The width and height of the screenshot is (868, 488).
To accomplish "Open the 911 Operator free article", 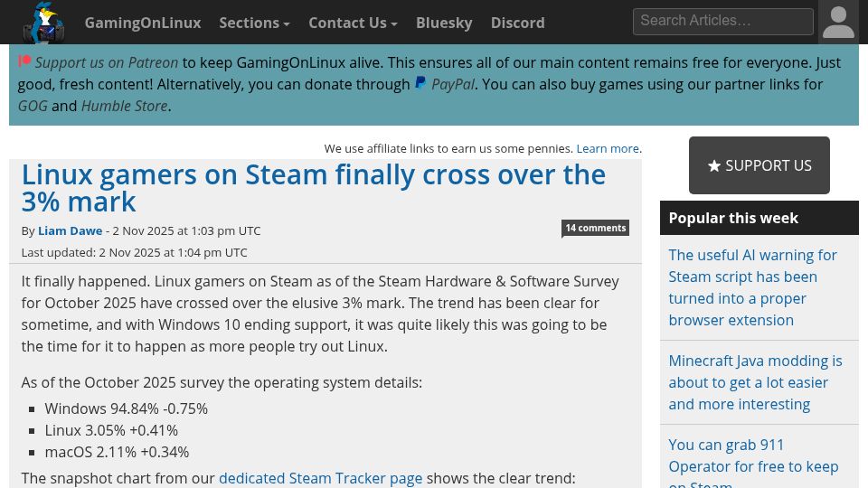I will click(753, 462).
